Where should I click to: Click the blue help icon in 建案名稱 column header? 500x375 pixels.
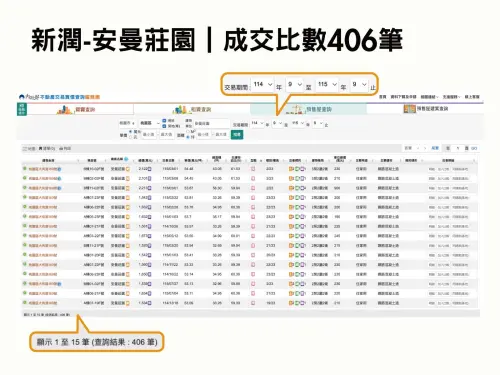click(x=126, y=159)
